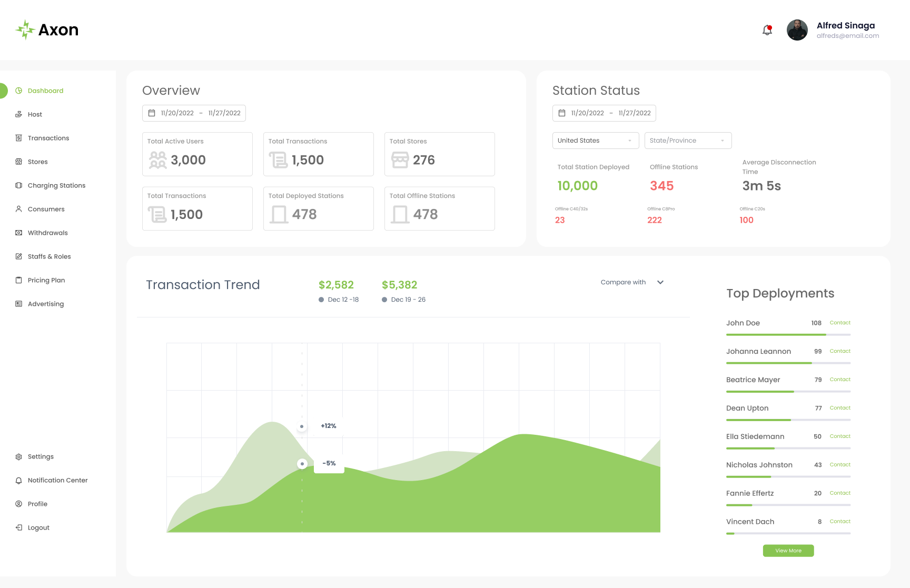Click the Charging Stations sidebar icon
Screen dimensions: 910x588
point(19,185)
